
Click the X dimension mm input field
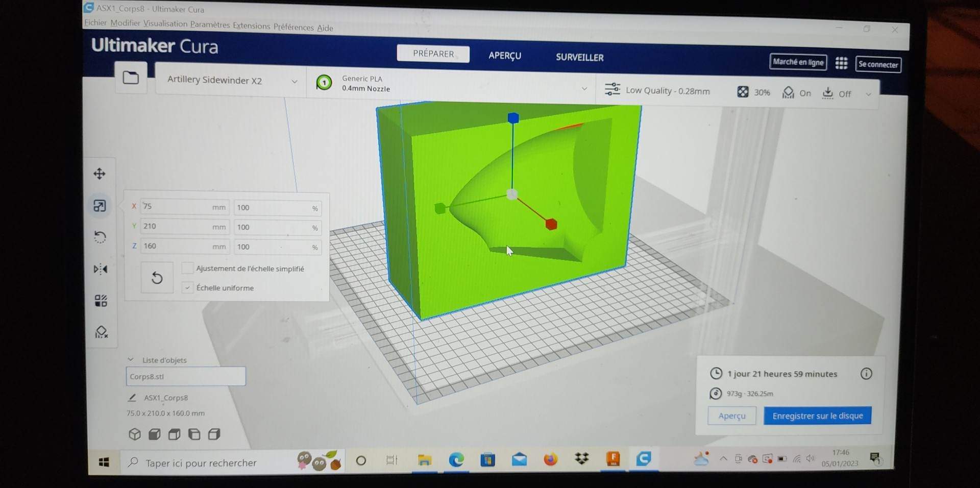176,207
